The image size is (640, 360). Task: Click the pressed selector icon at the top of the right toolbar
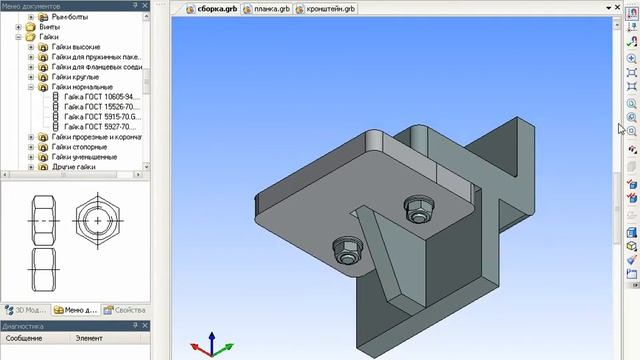point(632,13)
